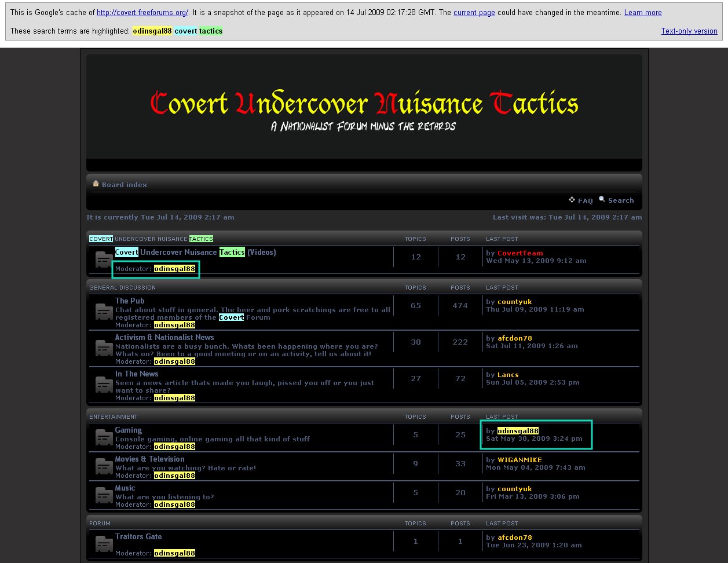Image resolution: width=728 pixels, height=563 pixels.
Task: Click moderator odinsgal88 under Music
Action: [174, 504]
